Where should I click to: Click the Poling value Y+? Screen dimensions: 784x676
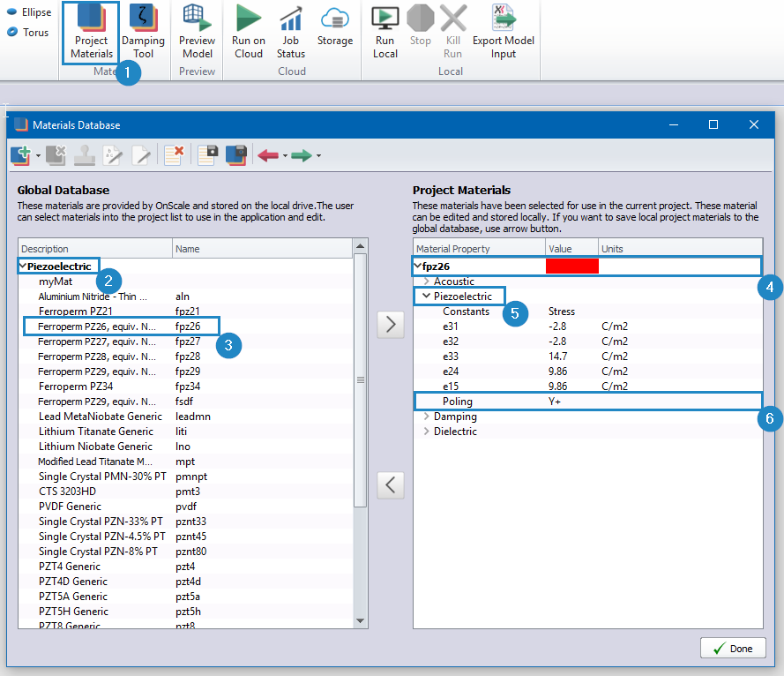tap(555, 402)
